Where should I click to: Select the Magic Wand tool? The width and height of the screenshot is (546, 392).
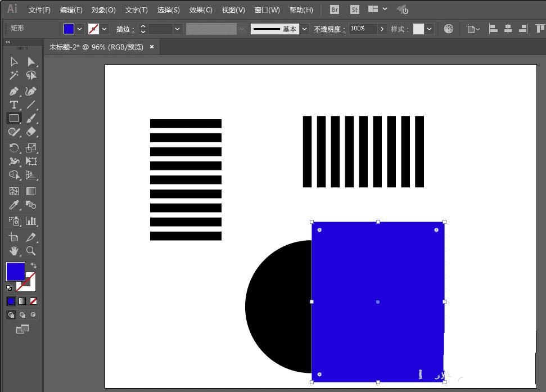click(14, 75)
